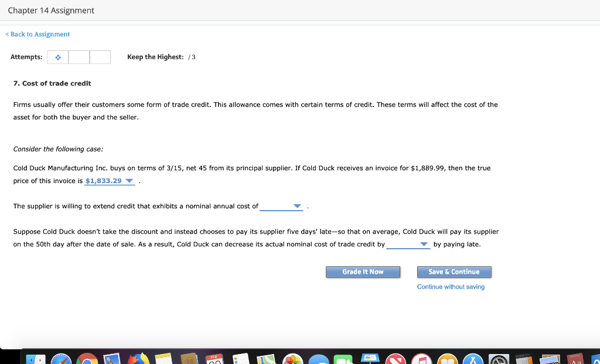Click the '7. Cost of trade credit' heading
The image size is (600, 364).
[x=52, y=83]
